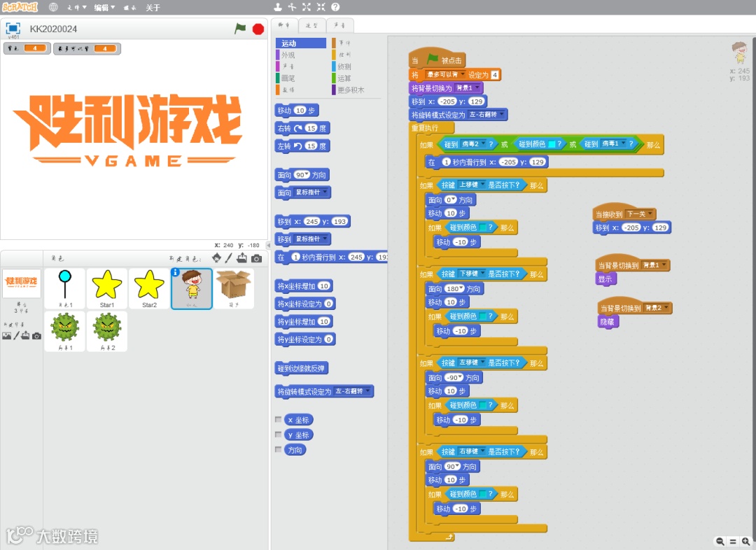Viewport: 756px width, 550px height.
Task: Select the second green virus sprite
Action: [107, 331]
